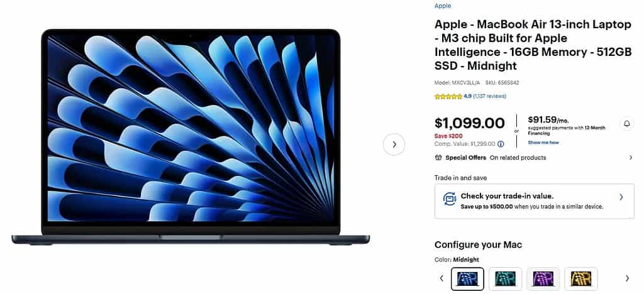Click the trade-in device swap icon
The height and width of the screenshot is (294, 644).
coord(450,199)
